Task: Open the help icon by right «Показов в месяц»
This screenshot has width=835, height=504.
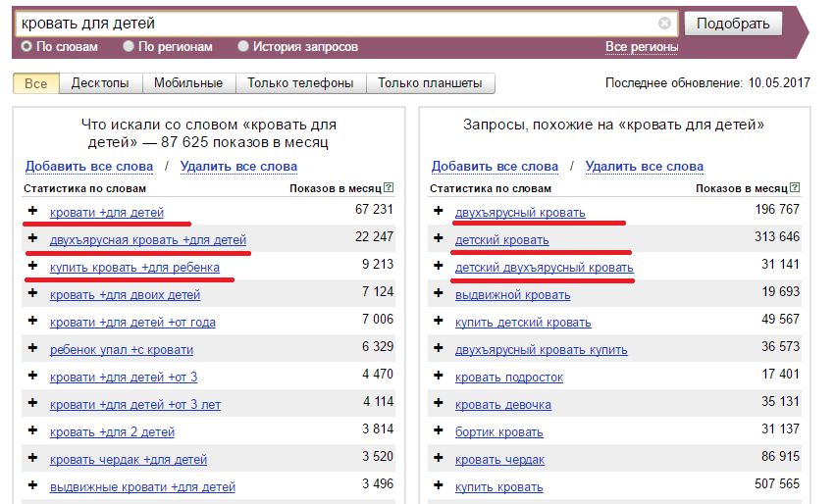Action: [x=795, y=187]
